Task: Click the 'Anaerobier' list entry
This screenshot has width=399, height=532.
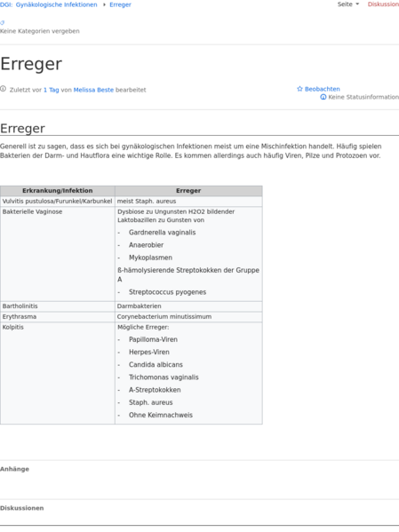Action: (x=146, y=245)
